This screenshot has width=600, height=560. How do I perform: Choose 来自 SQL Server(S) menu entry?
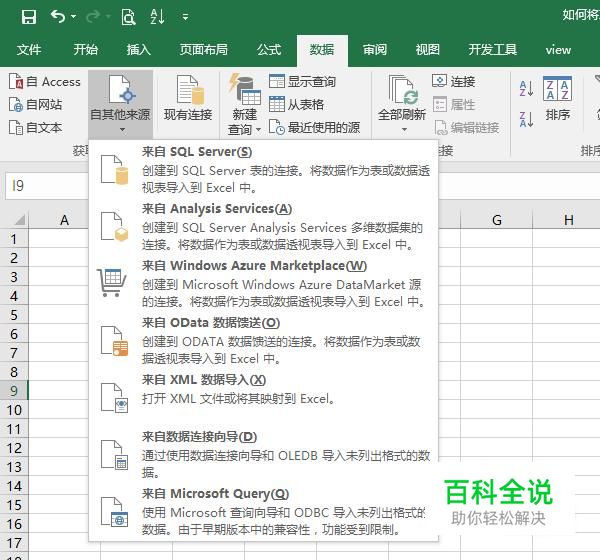(264, 169)
